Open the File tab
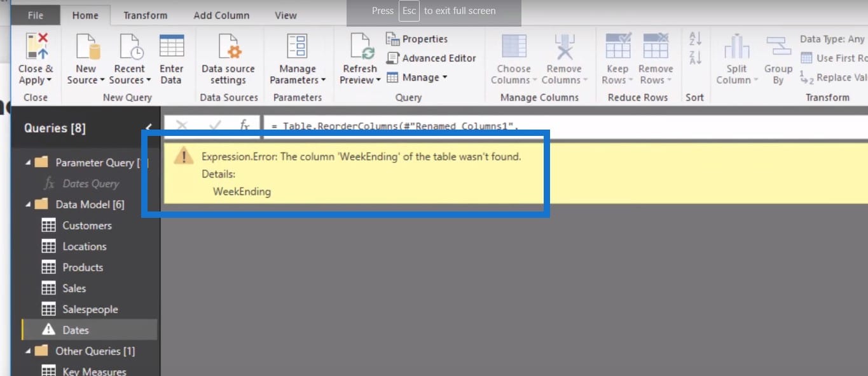 [36, 15]
